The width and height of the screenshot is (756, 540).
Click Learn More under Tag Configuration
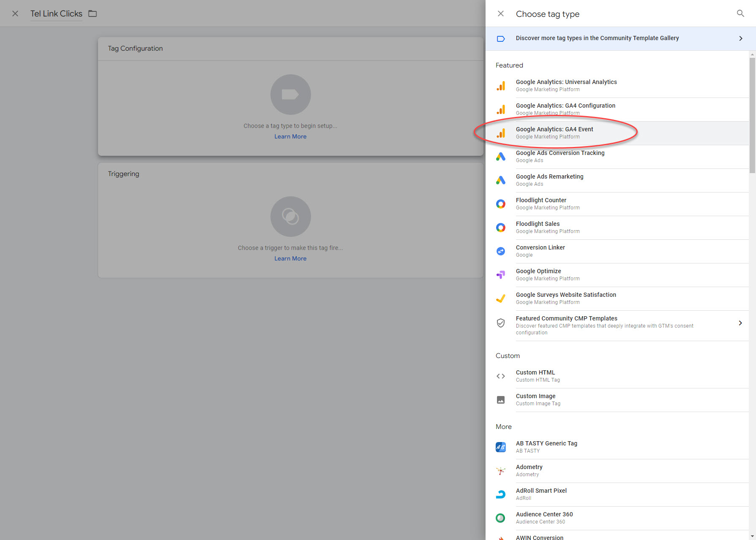[290, 136]
